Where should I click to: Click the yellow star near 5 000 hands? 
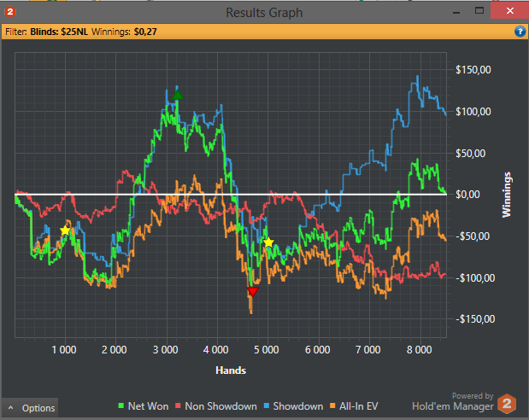(x=268, y=242)
